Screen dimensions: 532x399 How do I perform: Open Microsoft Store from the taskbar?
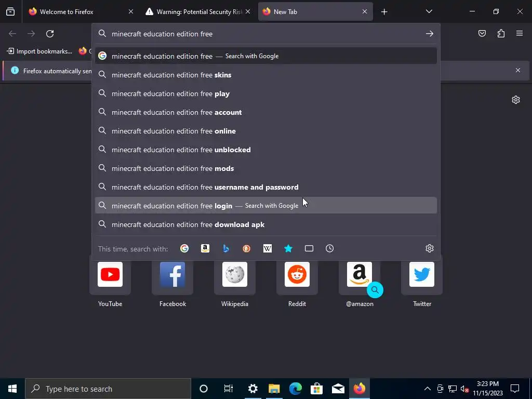(316, 389)
